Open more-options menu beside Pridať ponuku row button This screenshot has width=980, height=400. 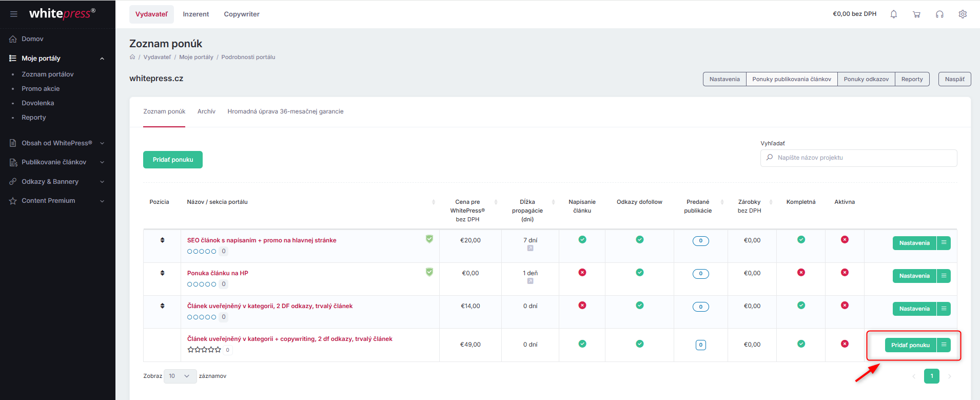pyautogui.click(x=944, y=345)
